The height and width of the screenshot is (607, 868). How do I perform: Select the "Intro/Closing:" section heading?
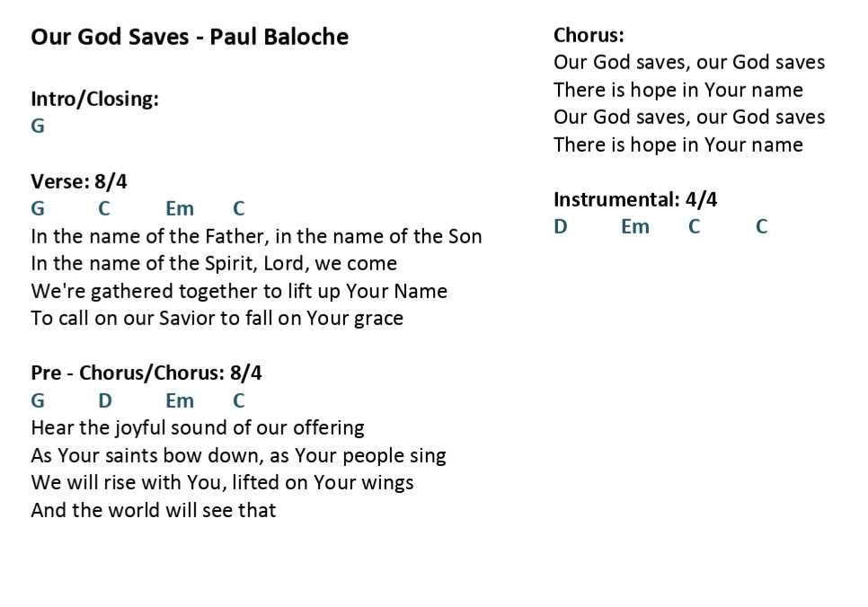[x=94, y=99]
